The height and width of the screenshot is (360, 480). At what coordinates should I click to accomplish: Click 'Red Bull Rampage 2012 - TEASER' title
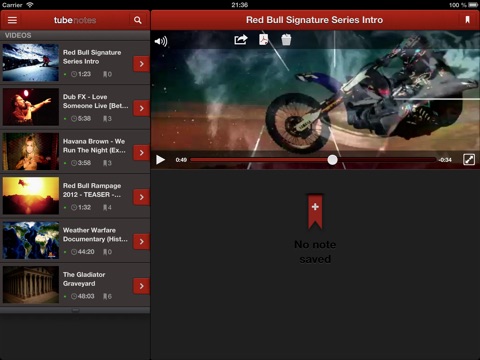click(92, 190)
